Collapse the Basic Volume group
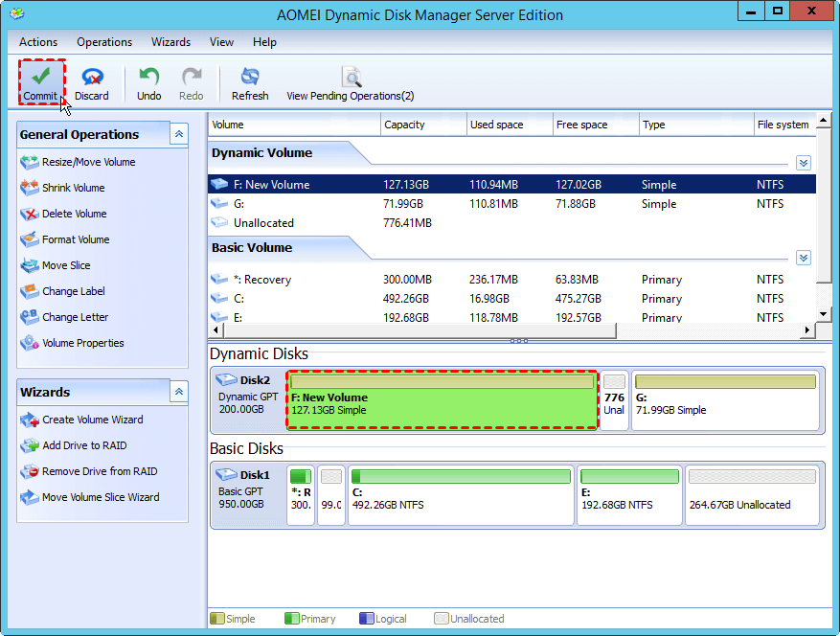 [804, 258]
